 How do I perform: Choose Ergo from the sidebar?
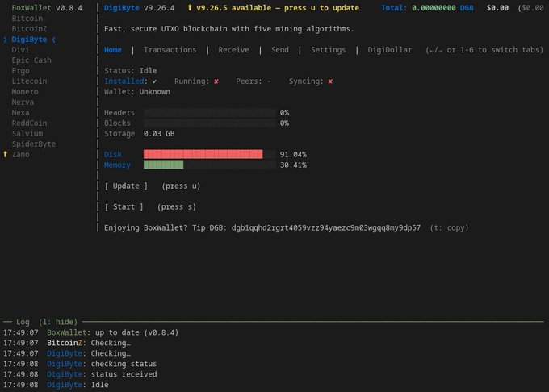pos(20,71)
